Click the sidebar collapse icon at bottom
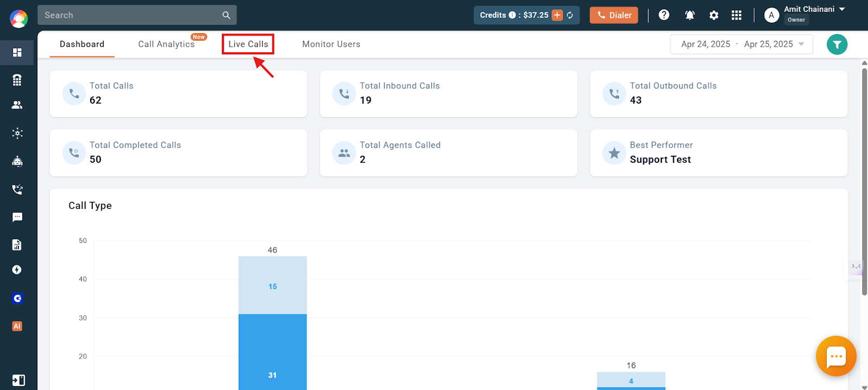868x390 pixels. (18, 380)
